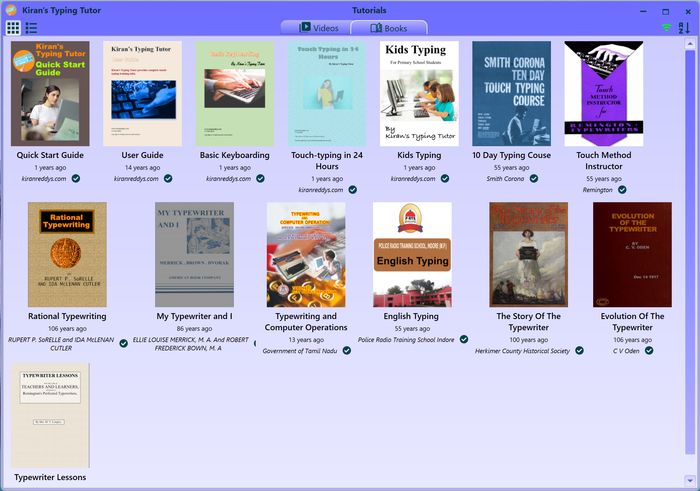Open 10 Day Typing Couse cover
The height and width of the screenshot is (491, 700).
point(511,94)
